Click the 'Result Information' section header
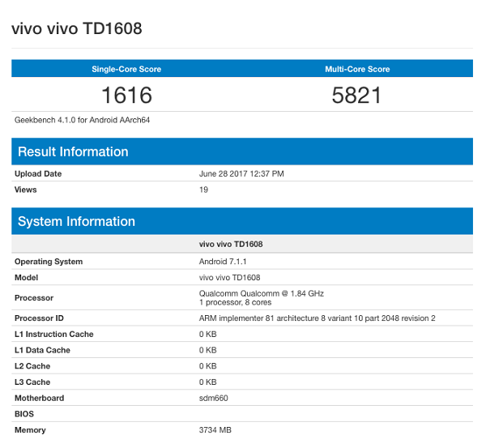This screenshot has height=448, width=486. 242,151
